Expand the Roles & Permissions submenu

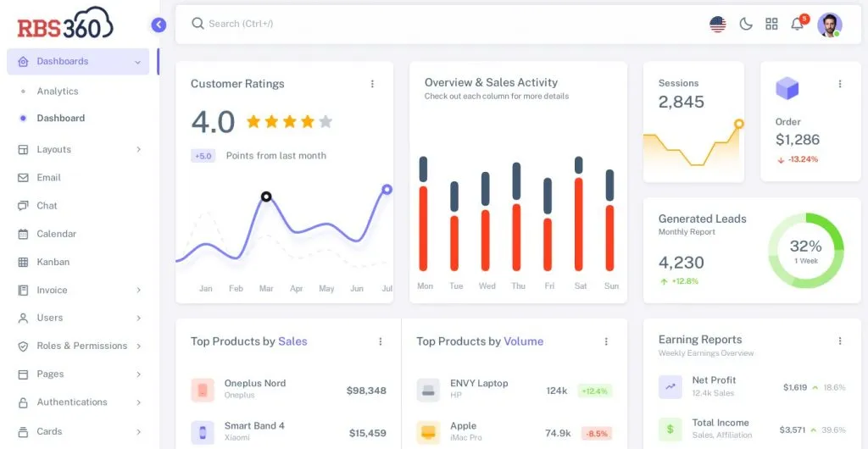138,346
